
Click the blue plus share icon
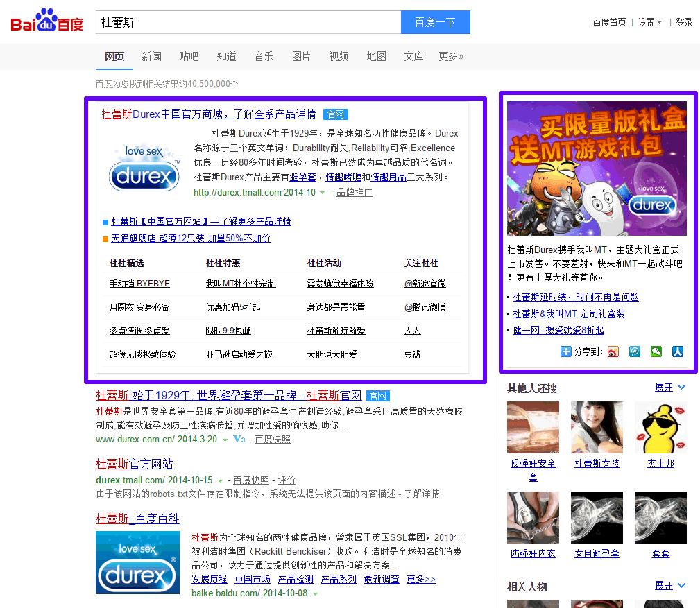[566, 351]
